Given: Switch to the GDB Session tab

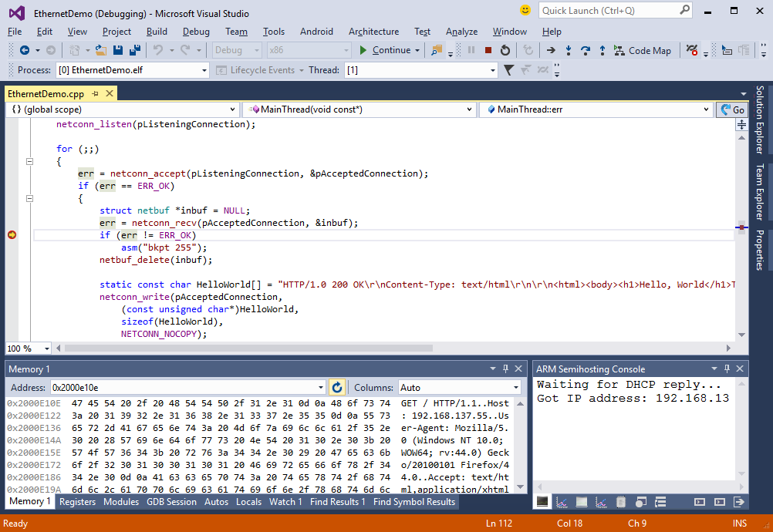Looking at the screenshot, I should point(171,502).
